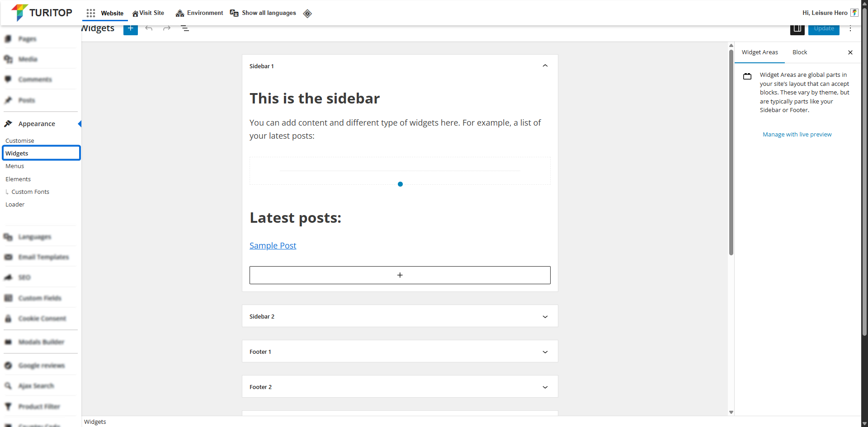This screenshot has width=868, height=427.
Task: Open the list view icon
Action: click(x=185, y=28)
